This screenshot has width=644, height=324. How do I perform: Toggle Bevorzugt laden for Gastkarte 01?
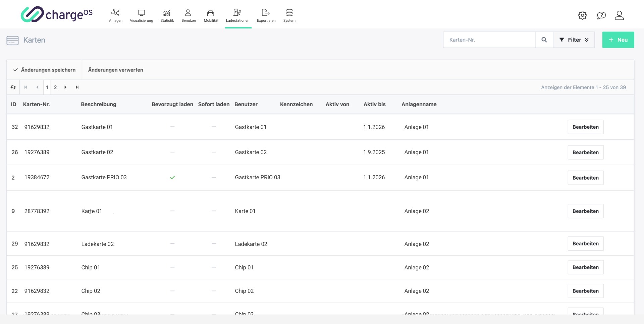click(x=172, y=127)
